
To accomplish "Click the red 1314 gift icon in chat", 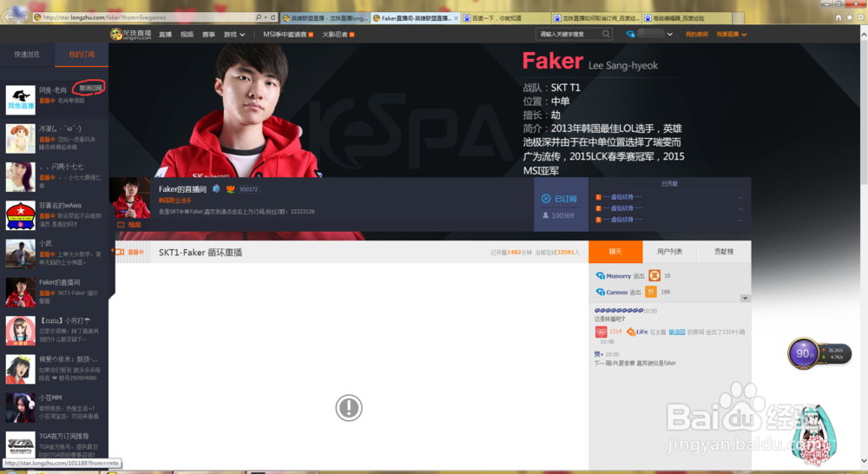I will tap(601, 332).
